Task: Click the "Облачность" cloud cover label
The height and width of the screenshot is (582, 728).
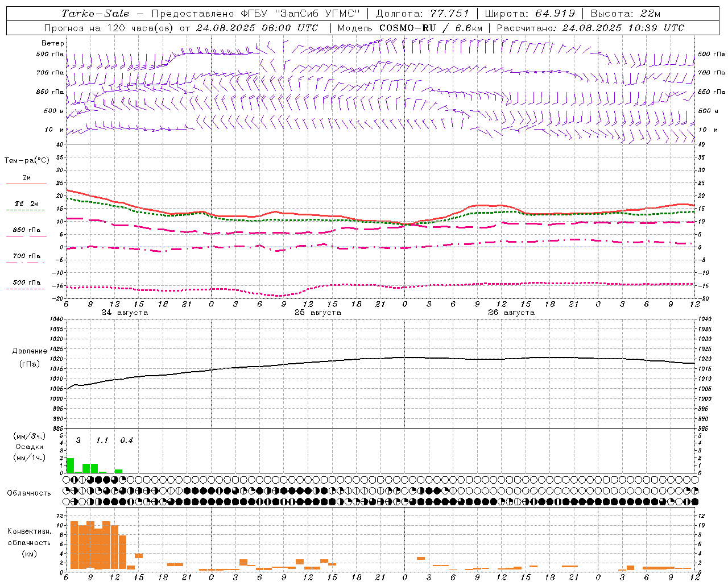Action: click(x=29, y=493)
